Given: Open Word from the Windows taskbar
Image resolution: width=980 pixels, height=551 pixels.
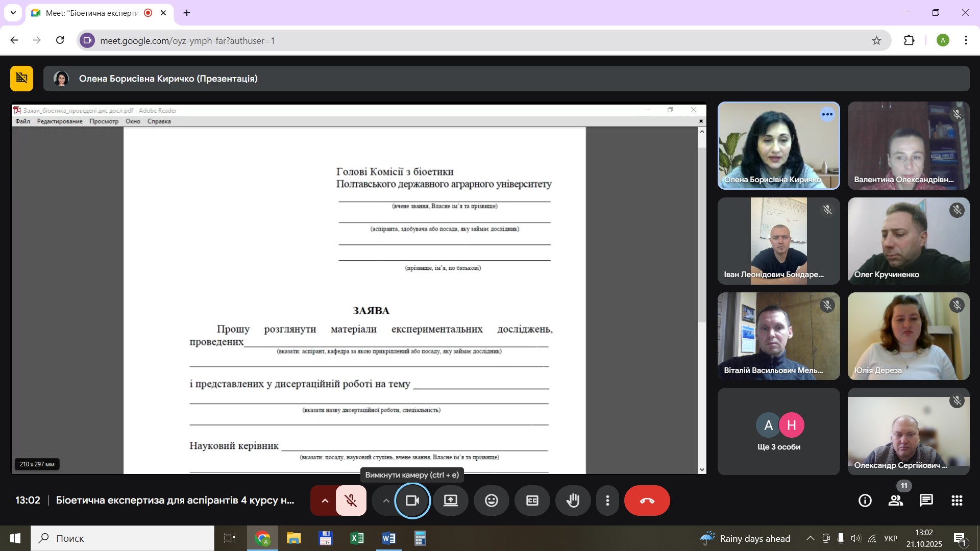Looking at the screenshot, I should coord(388,538).
